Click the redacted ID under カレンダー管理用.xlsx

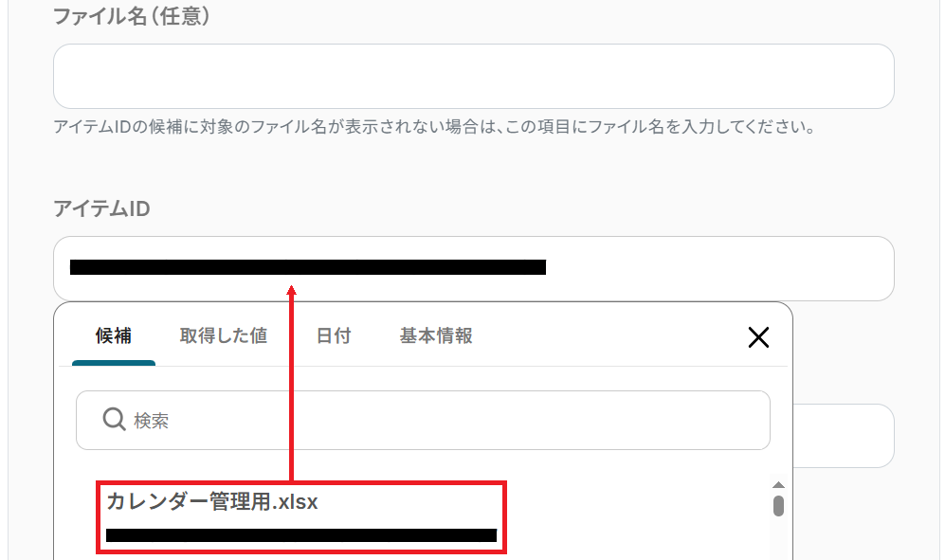[x=301, y=535]
